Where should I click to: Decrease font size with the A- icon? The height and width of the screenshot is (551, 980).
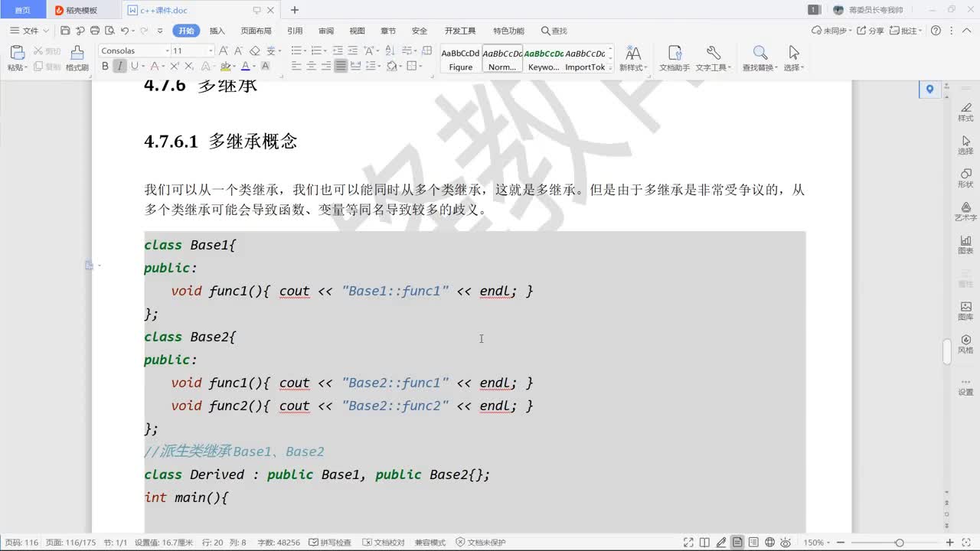tap(239, 51)
